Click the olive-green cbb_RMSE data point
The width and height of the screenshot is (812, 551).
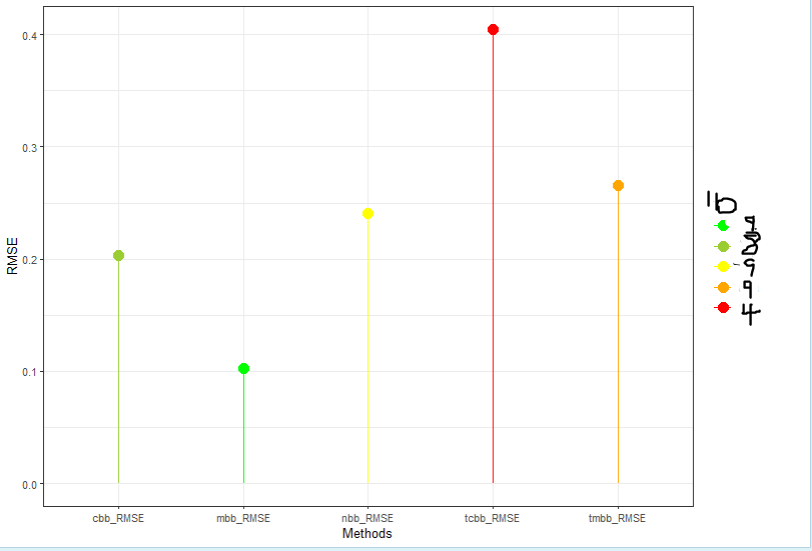point(119,255)
